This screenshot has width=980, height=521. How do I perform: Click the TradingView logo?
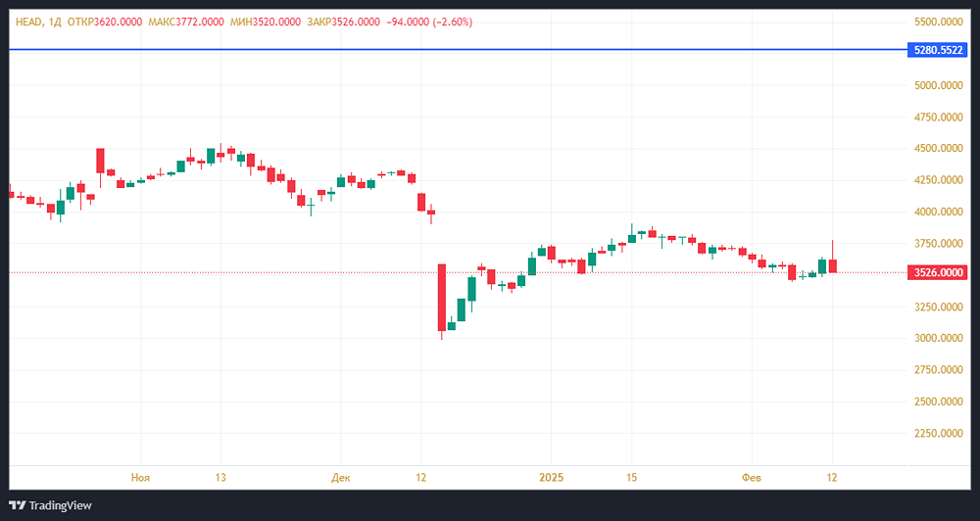coord(51,505)
